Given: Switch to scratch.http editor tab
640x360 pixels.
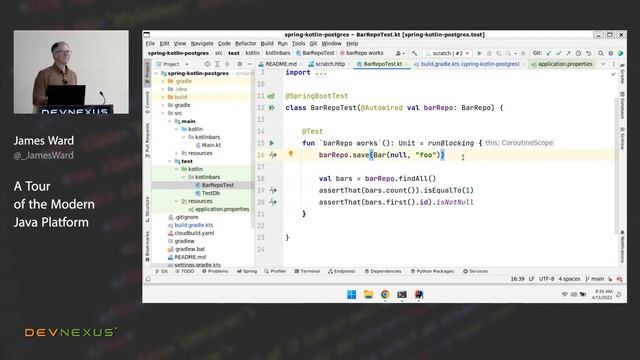Looking at the screenshot, I should point(327,64).
